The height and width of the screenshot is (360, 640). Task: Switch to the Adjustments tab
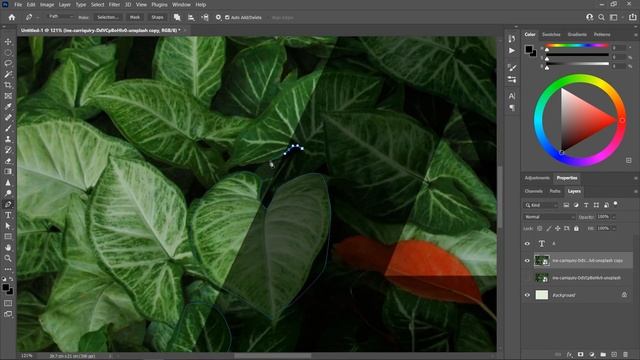point(537,178)
